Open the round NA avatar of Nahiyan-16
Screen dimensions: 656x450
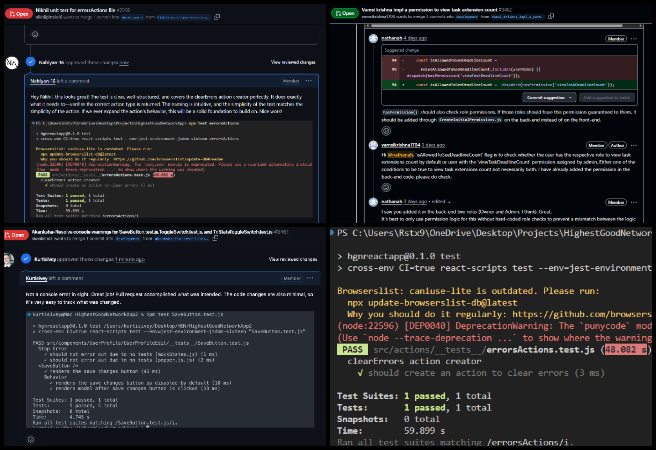[x=12, y=63]
